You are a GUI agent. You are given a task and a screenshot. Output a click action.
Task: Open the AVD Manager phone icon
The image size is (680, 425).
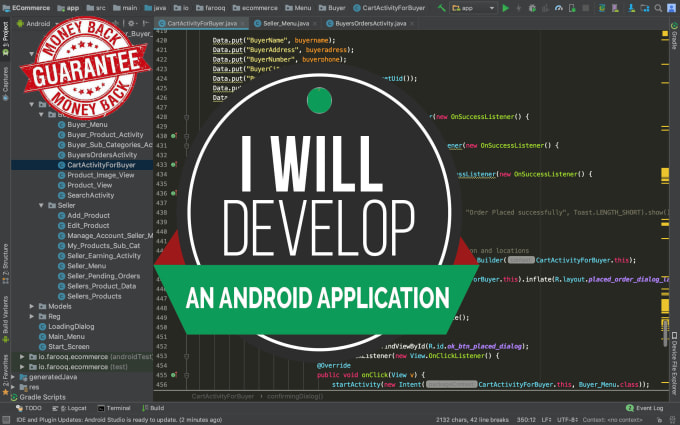click(x=615, y=8)
